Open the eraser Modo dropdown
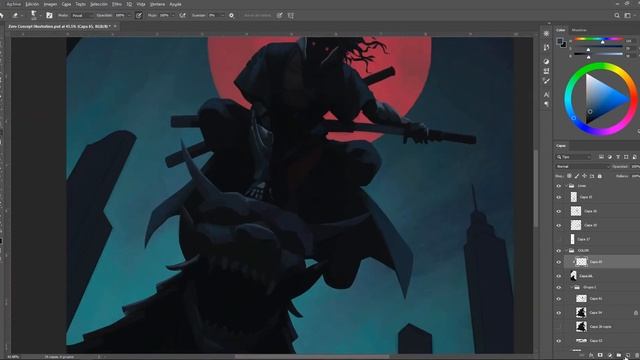 click(x=82, y=15)
